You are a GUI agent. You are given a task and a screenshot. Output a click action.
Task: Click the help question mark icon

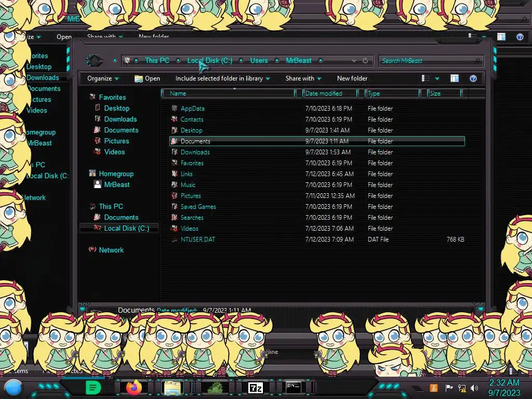tap(473, 78)
